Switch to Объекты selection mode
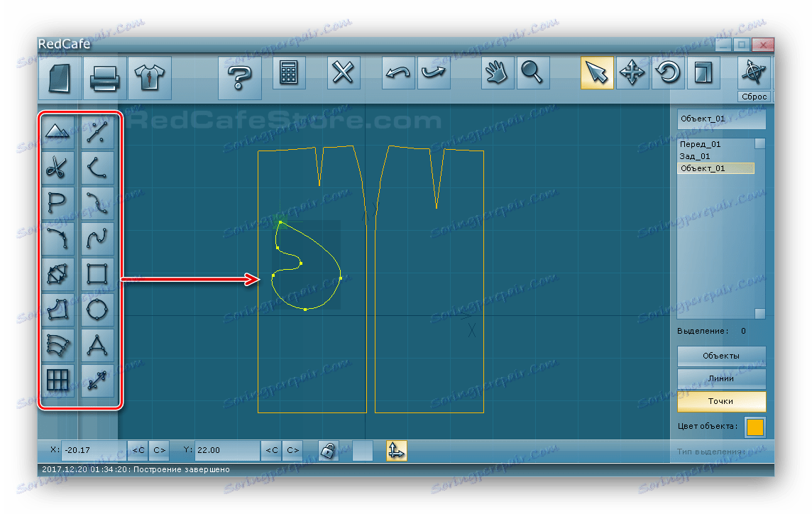Viewport: 812px width, 514px height. pos(721,356)
